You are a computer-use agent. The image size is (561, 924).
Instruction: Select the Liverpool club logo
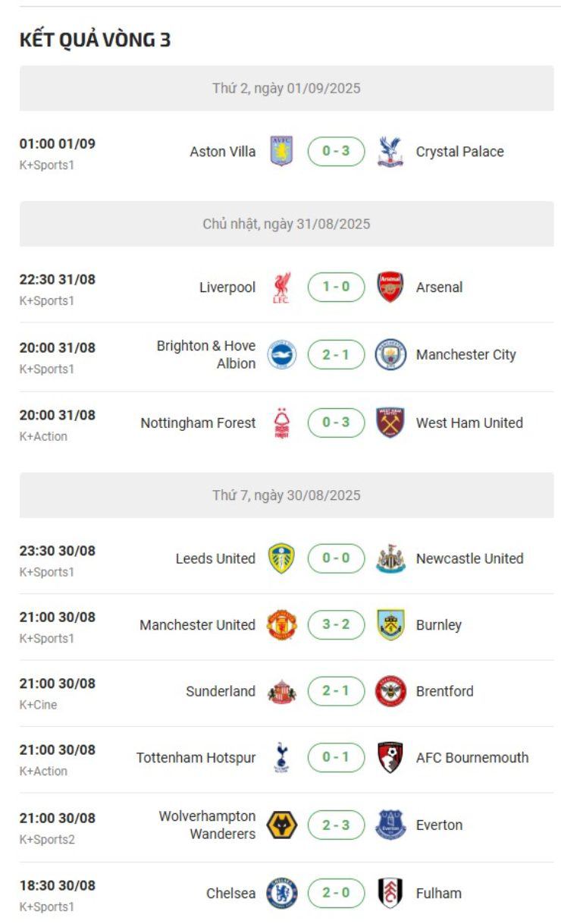click(x=281, y=288)
